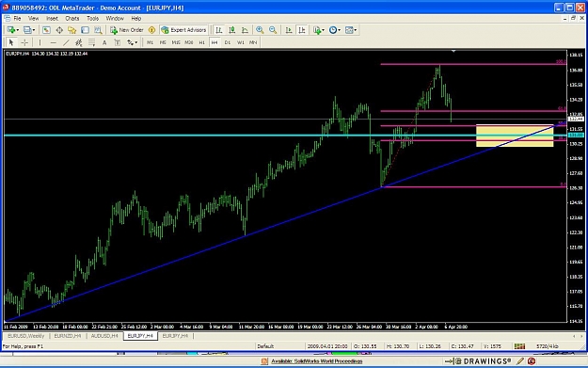
Task: Switch to MN monthly timeframe
Action: (253, 42)
